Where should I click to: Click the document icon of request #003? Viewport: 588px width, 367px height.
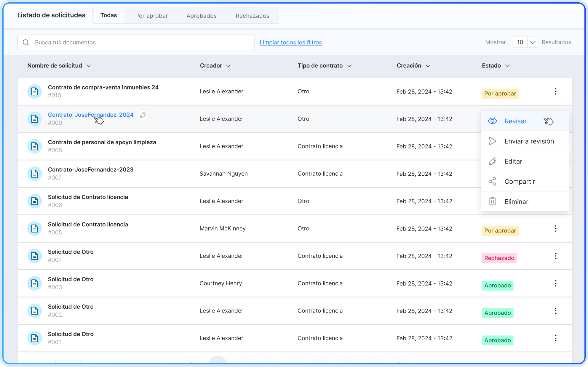click(35, 283)
